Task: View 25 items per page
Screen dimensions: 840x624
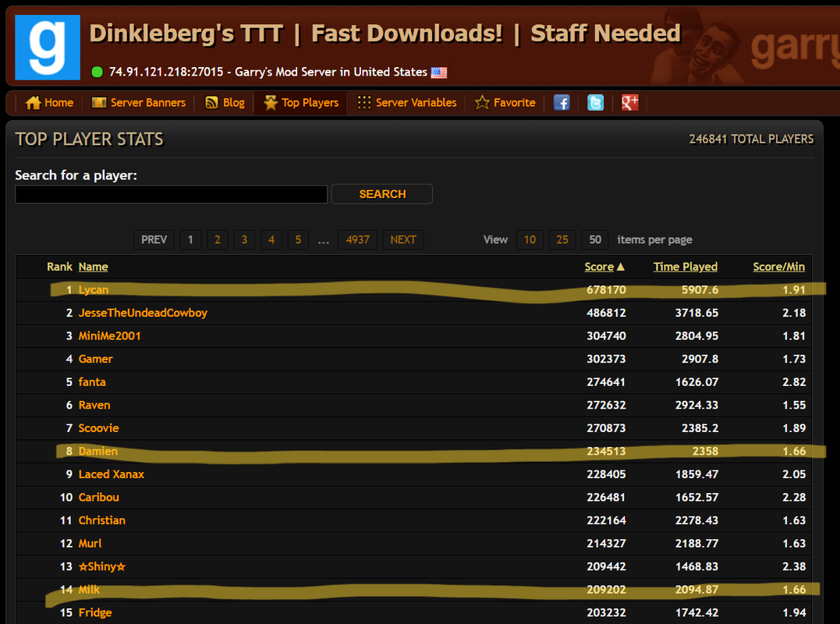Action: [x=562, y=239]
